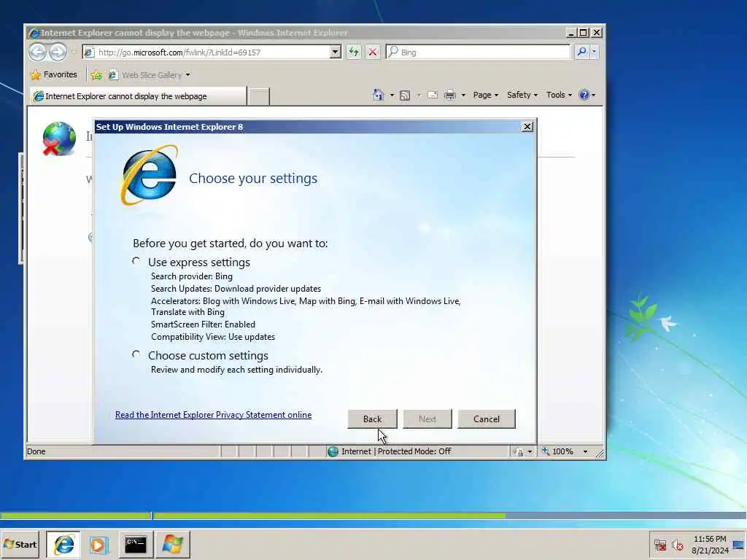Click the URL address field
747x560 pixels.
click(x=212, y=52)
